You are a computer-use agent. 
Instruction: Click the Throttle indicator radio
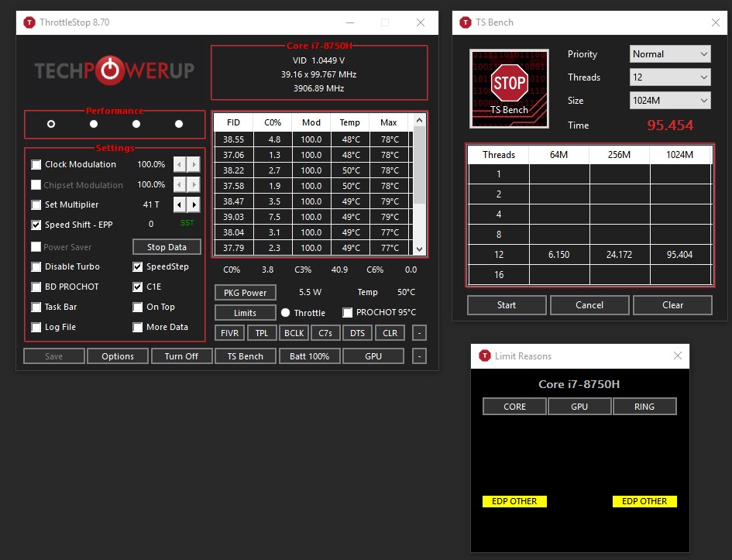pos(285,313)
